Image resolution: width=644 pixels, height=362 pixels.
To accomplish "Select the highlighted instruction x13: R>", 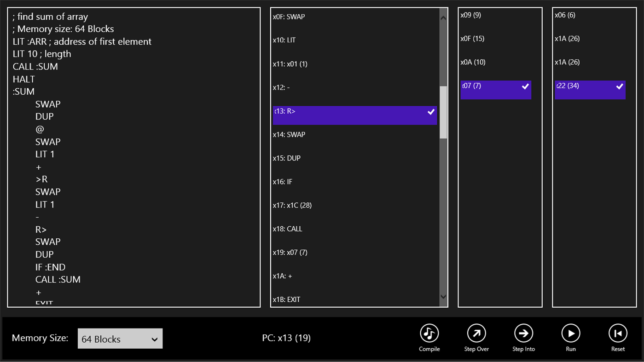I will tap(354, 115).
